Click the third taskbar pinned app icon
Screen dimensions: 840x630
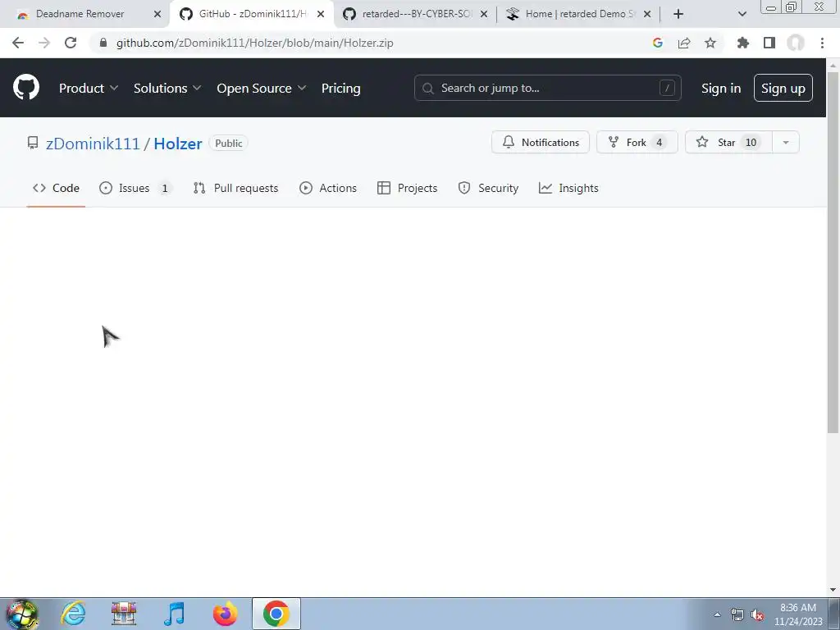point(124,614)
